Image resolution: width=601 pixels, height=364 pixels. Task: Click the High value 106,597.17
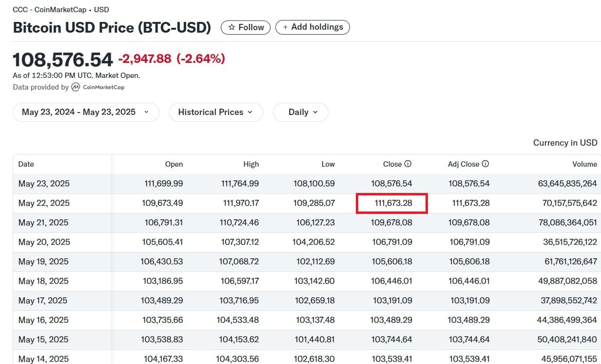point(239,281)
